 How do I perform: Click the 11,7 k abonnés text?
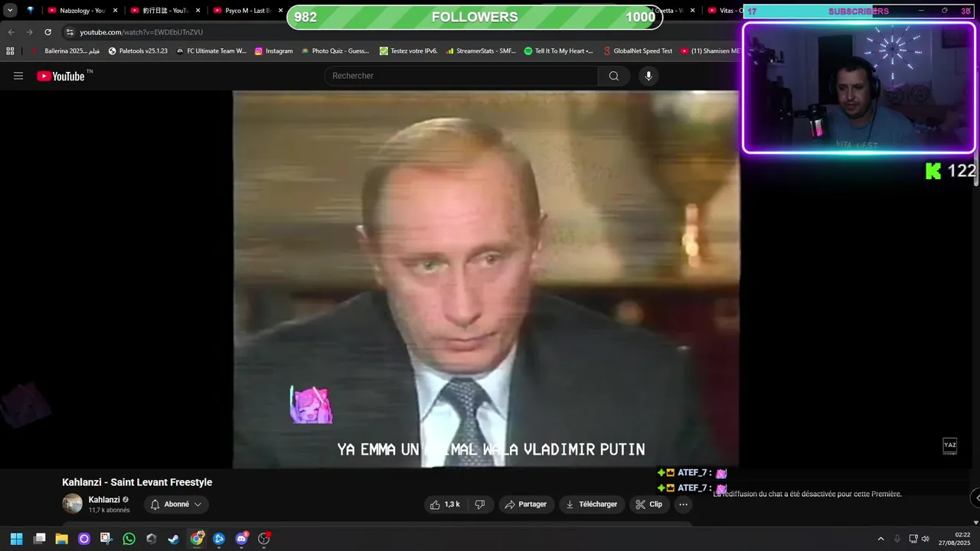point(109,510)
